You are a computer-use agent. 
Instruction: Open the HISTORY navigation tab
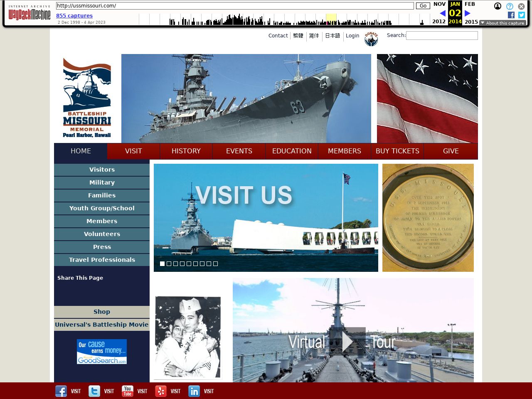[186, 151]
